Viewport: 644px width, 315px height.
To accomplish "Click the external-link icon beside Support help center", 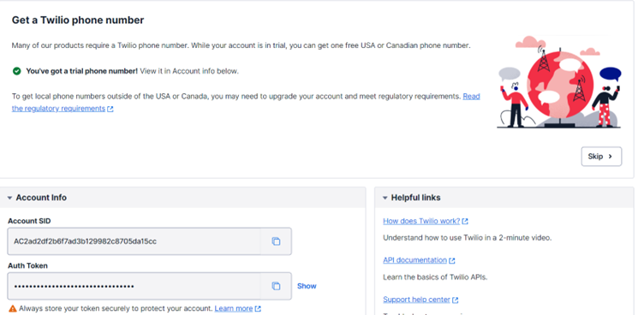I will tap(455, 300).
